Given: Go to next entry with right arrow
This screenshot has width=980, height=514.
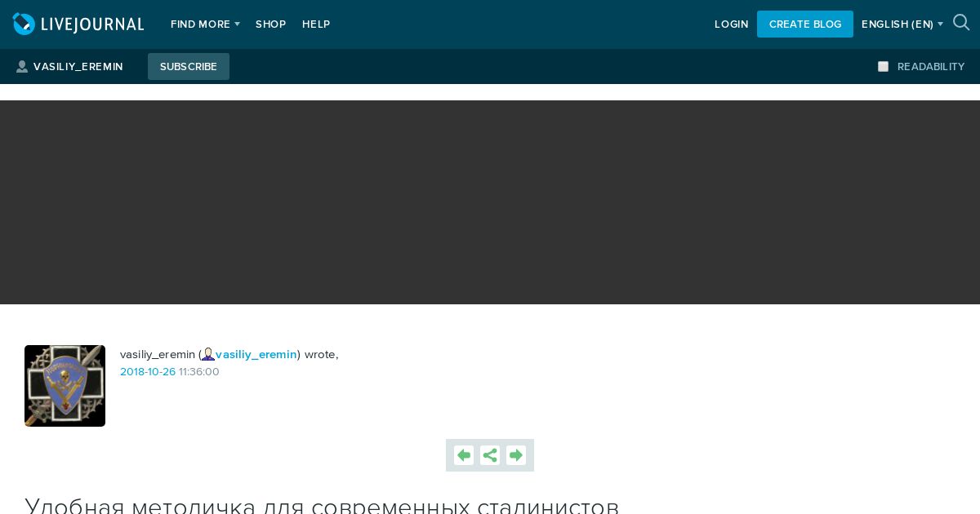Looking at the screenshot, I should [x=516, y=455].
